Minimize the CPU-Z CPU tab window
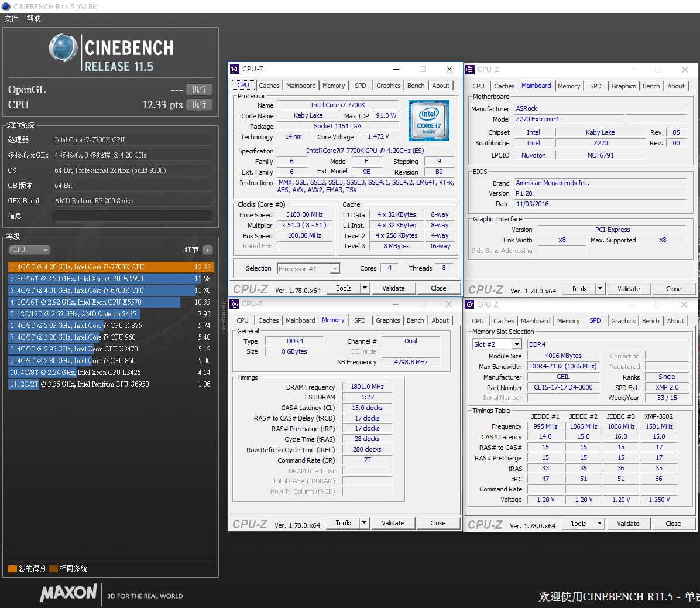 [396, 69]
